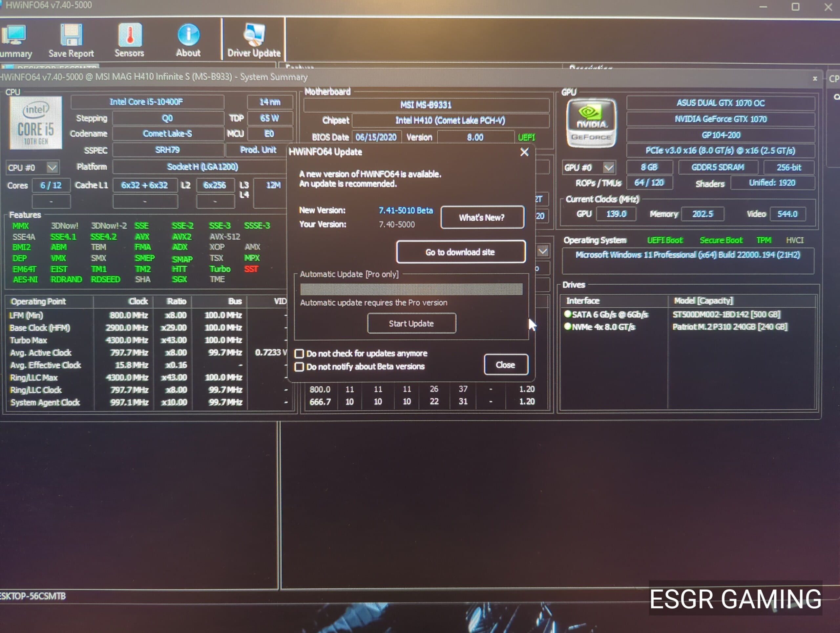Screen dimensions: 840x633
Task: Select the ASUS DUAL GTX 1070 OC field
Action: (x=720, y=103)
